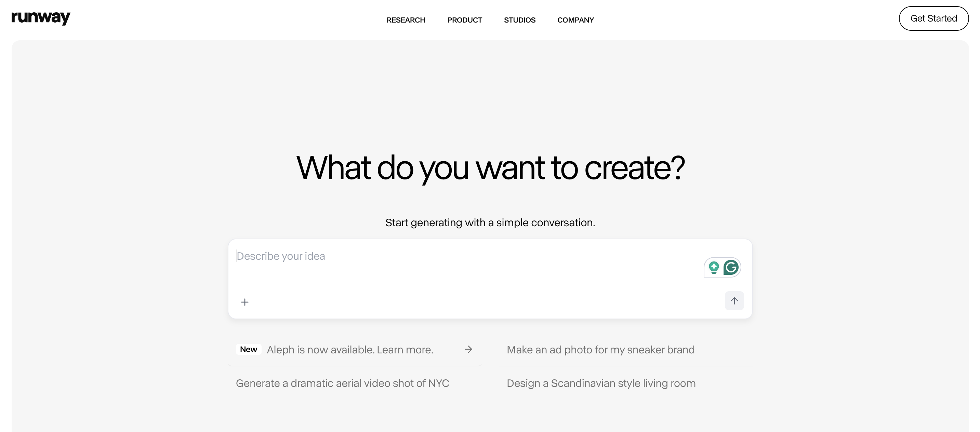Open the Grammarly G icon

tap(731, 267)
